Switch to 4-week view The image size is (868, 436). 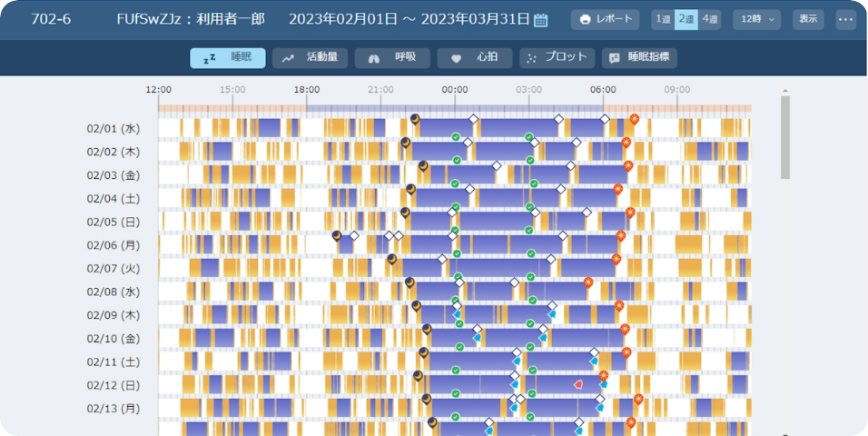tap(709, 19)
